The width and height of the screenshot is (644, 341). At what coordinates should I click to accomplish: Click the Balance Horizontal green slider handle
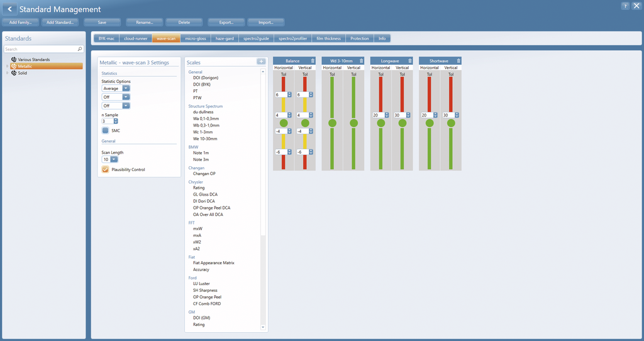tap(284, 123)
